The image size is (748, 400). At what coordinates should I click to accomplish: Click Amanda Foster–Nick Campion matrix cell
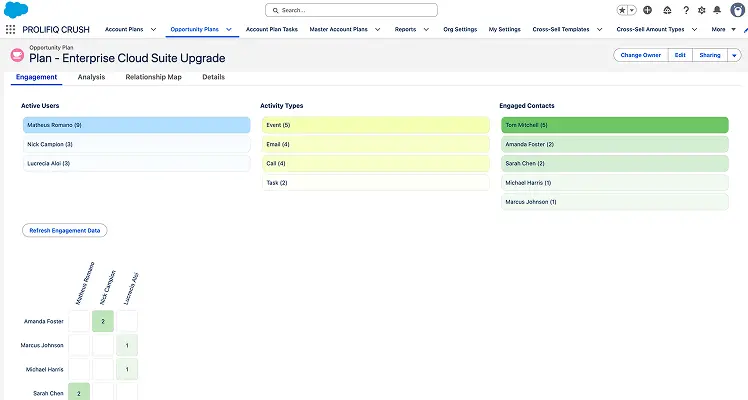[103, 321]
